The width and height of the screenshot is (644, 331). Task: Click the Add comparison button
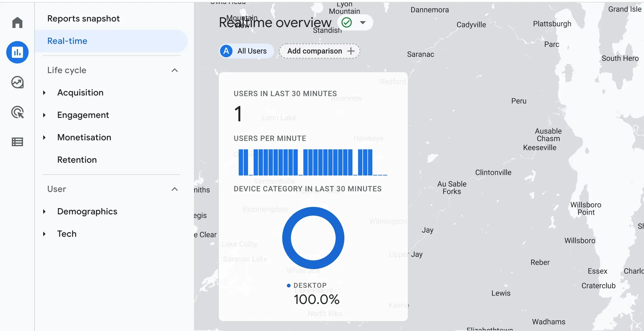point(314,51)
